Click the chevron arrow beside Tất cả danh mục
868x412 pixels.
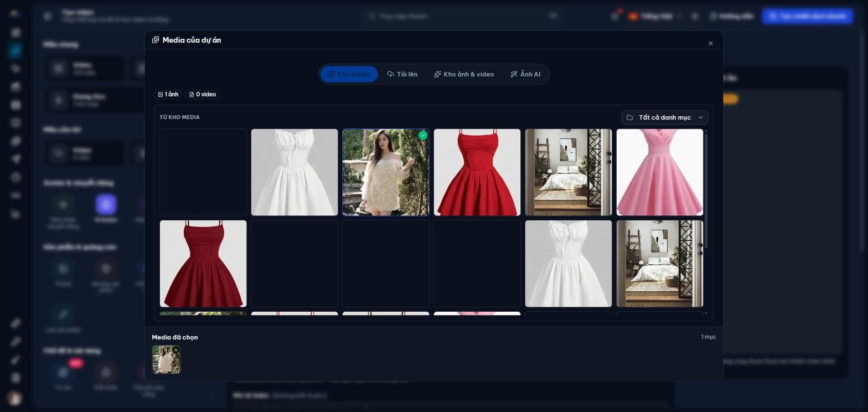pos(700,117)
